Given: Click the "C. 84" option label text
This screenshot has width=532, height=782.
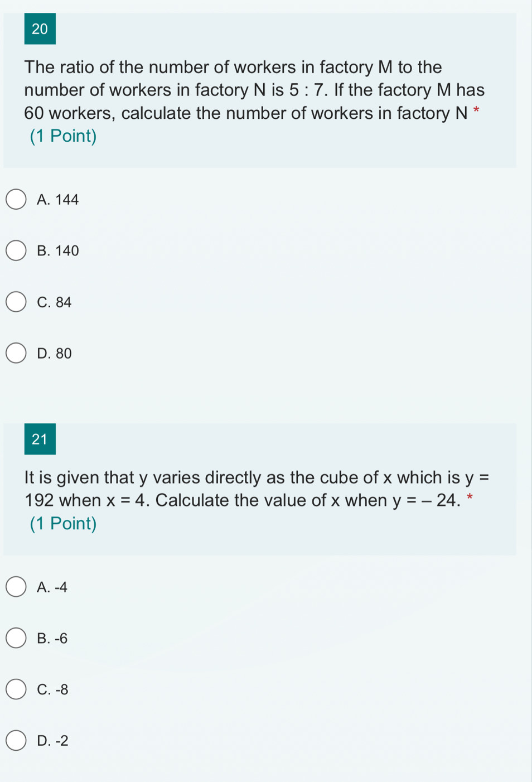Looking at the screenshot, I should click(54, 302).
